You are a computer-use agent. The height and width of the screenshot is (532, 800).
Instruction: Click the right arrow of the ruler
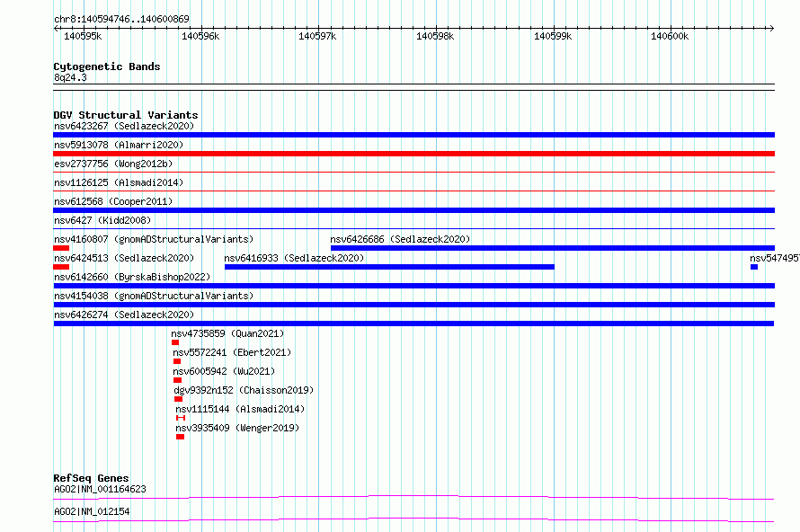pyautogui.click(x=771, y=28)
